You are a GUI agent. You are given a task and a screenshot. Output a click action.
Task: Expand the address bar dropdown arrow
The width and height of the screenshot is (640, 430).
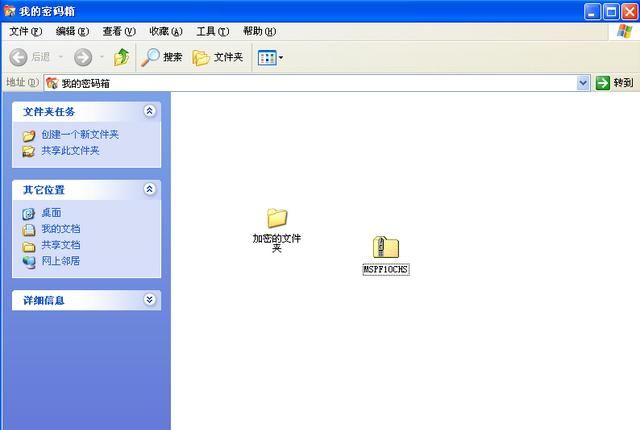584,83
